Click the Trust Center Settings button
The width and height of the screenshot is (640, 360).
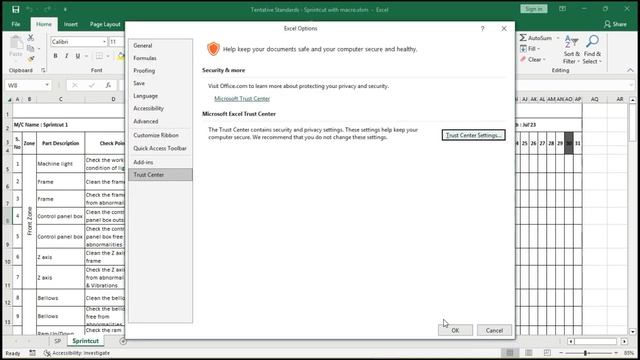[473, 135]
